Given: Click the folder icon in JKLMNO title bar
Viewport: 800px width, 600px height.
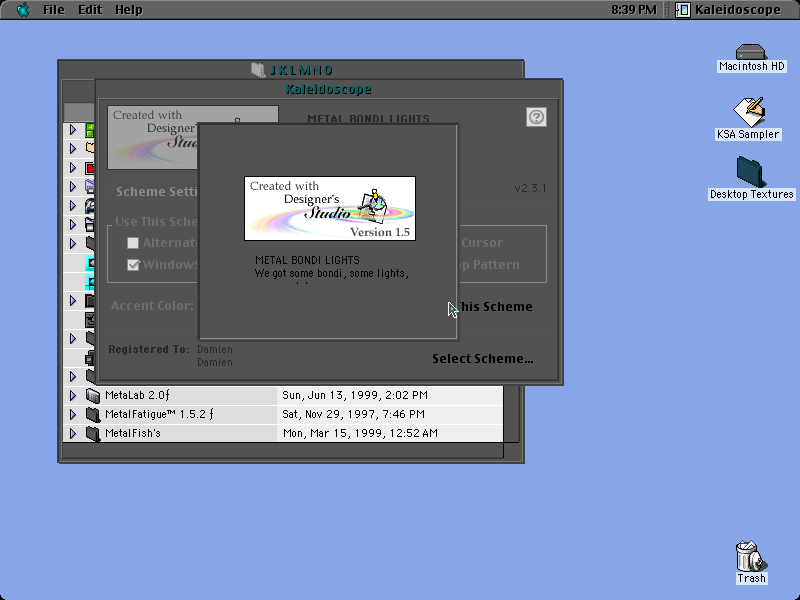Looking at the screenshot, I should click(x=258, y=70).
